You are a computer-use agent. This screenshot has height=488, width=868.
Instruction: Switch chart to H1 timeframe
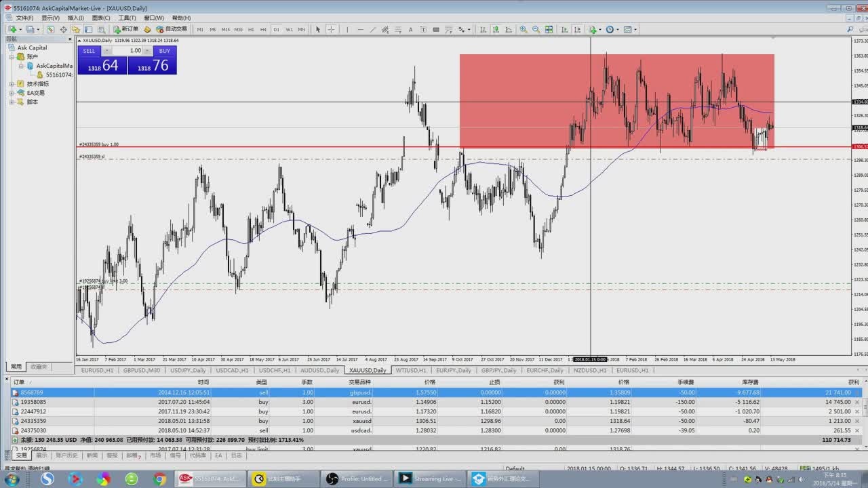251,29
